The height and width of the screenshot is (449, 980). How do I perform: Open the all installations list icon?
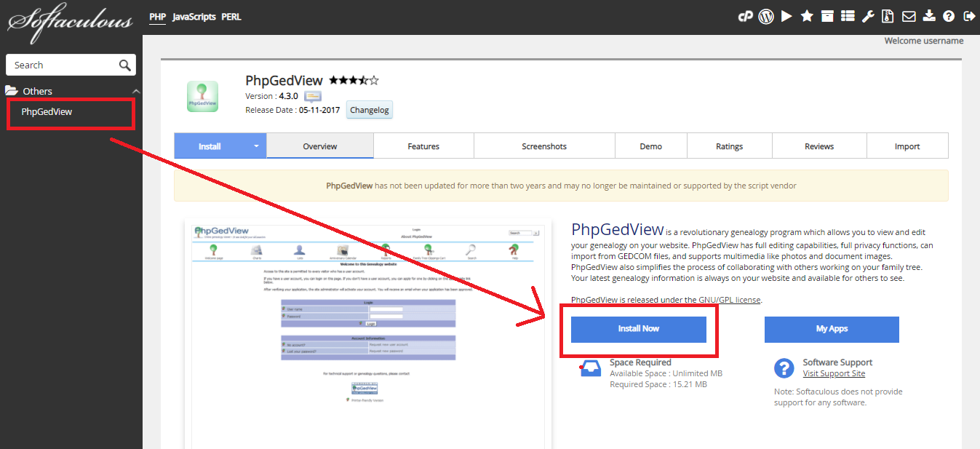point(848,16)
